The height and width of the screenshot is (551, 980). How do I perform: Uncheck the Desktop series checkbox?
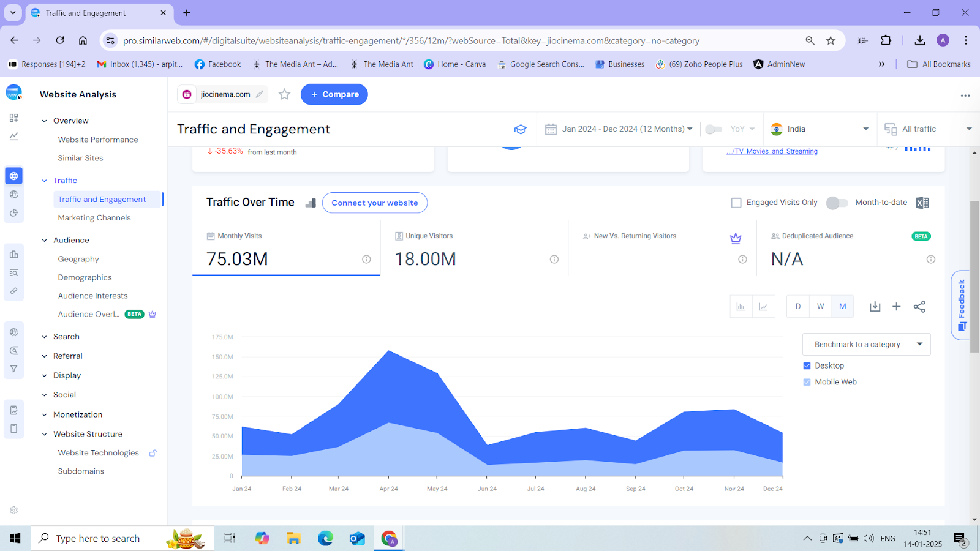807,365
